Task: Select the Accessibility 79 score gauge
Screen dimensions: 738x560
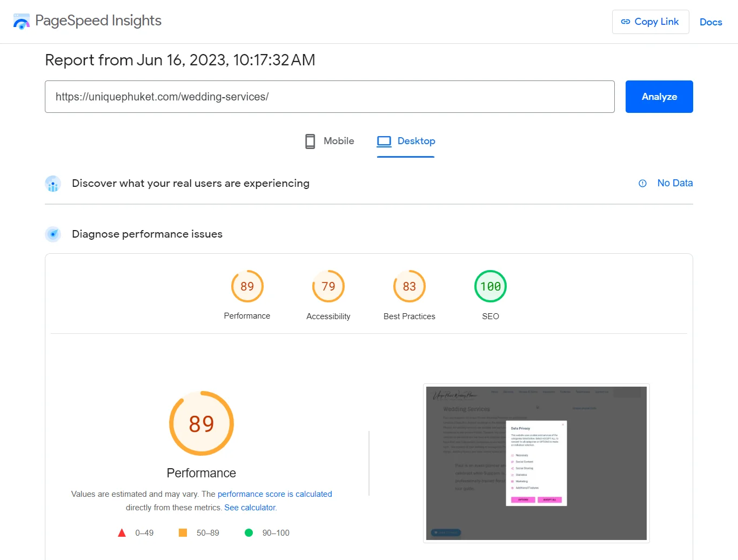Action: coord(328,286)
